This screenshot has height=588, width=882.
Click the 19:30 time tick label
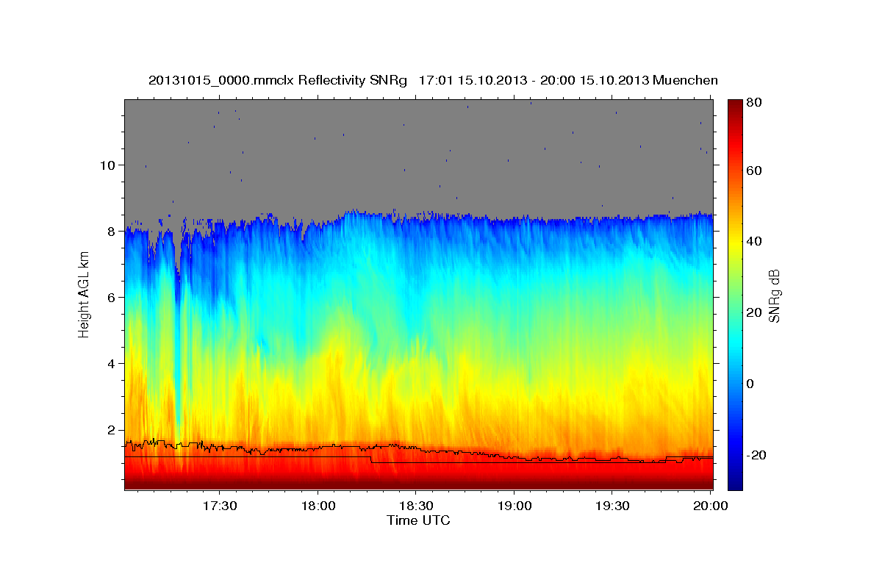(612, 506)
